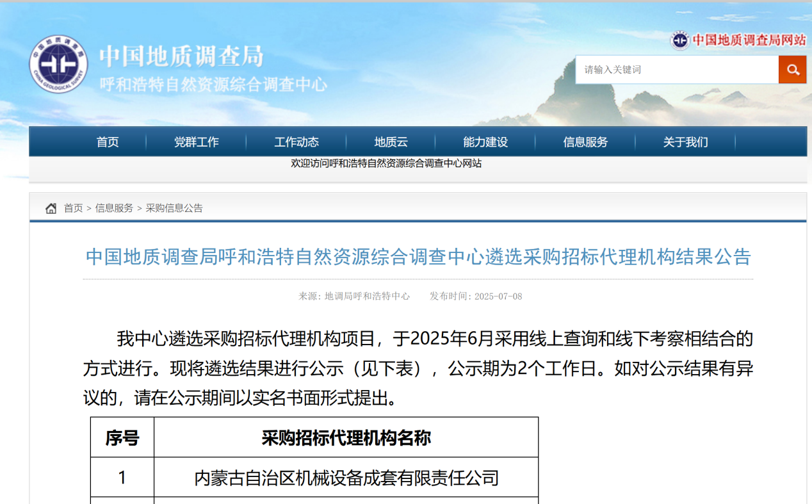Open the 能力建设 navigation menu
The image size is (812, 504).
coord(485,142)
